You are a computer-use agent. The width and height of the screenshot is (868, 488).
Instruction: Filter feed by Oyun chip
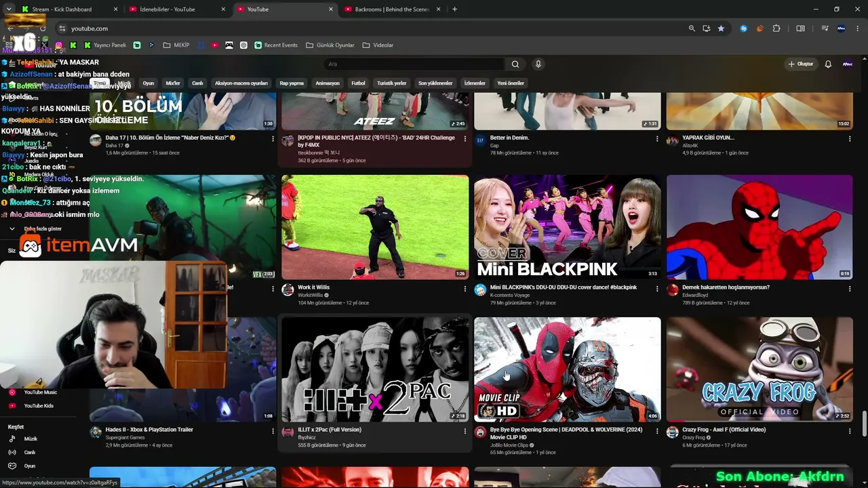[x=149, y=83]
